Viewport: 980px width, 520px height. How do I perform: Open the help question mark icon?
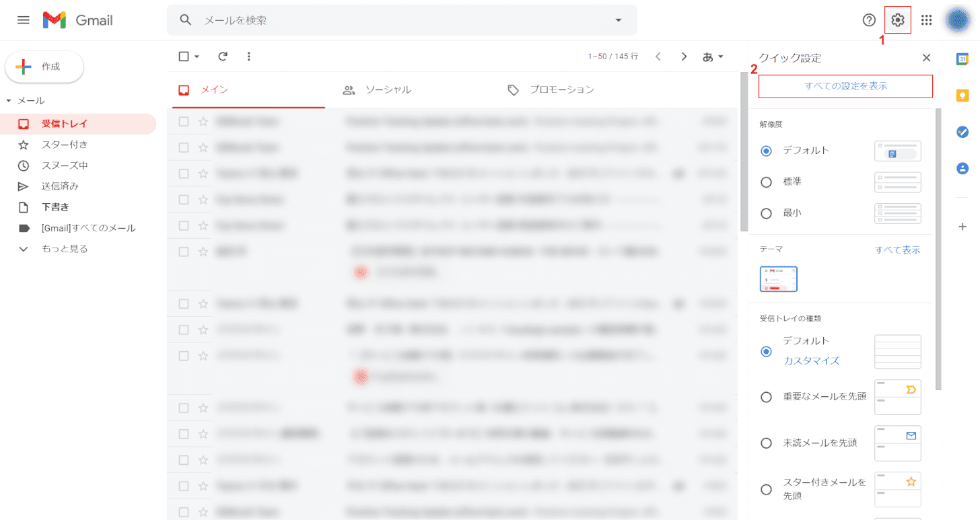[869, 20]
